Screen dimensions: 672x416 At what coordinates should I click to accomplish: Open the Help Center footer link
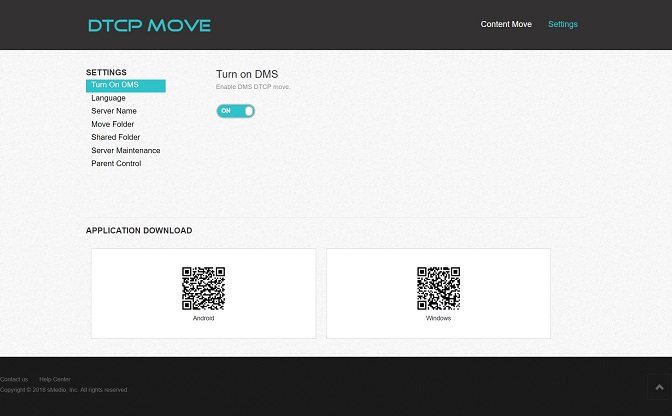pyautogui.click(x=55, y=379)
